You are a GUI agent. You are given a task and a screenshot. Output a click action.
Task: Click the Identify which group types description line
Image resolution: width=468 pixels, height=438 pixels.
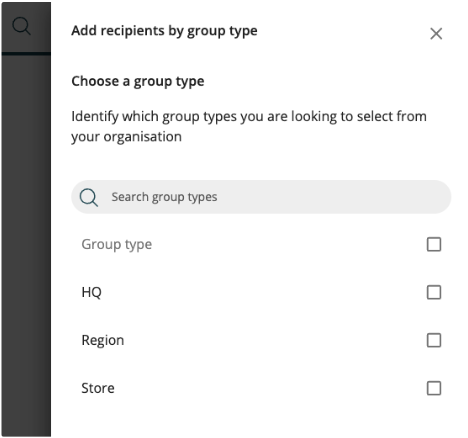[249, 117]
